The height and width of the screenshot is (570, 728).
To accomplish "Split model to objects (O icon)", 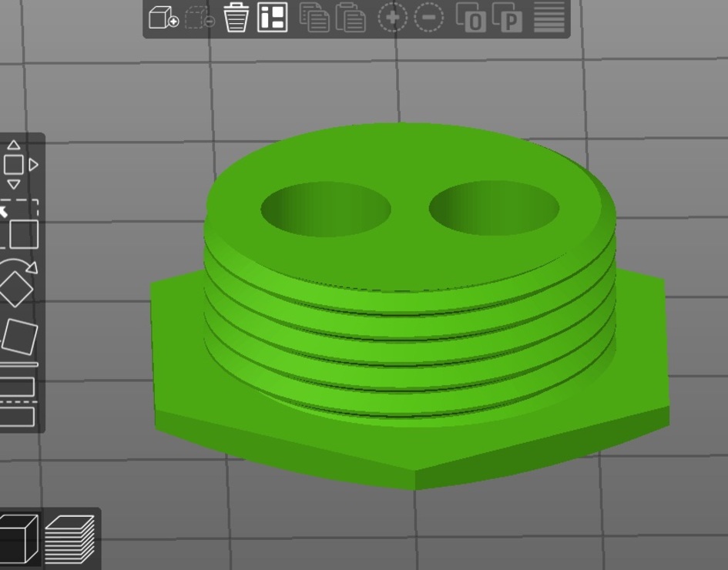I will point(471,18).
